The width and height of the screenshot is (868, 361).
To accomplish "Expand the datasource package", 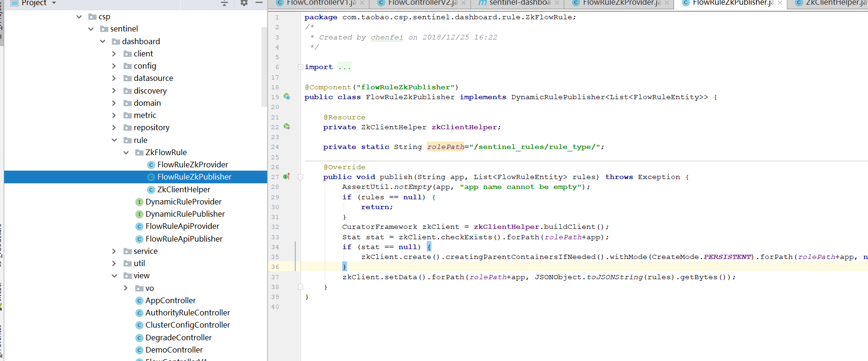I will coord(114,78).
